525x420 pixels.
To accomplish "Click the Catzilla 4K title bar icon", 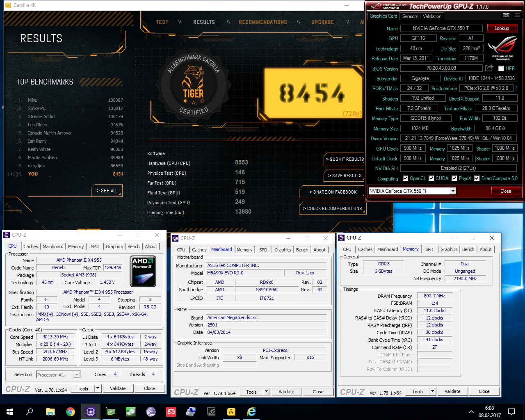I will coord(8,5).
